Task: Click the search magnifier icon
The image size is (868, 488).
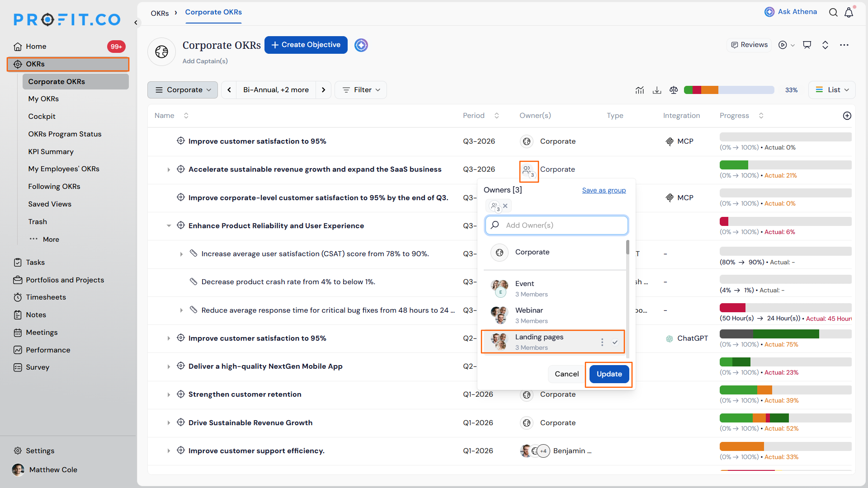Action: click(833, 12)
